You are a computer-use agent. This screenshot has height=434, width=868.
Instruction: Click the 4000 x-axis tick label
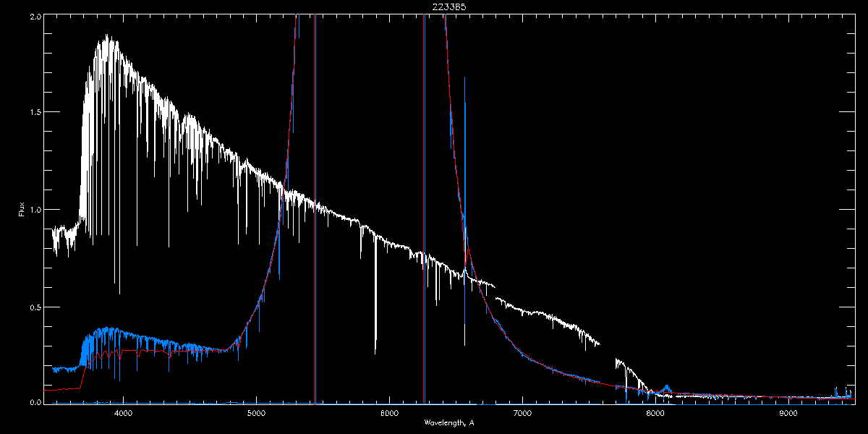[x=123, y=413]
